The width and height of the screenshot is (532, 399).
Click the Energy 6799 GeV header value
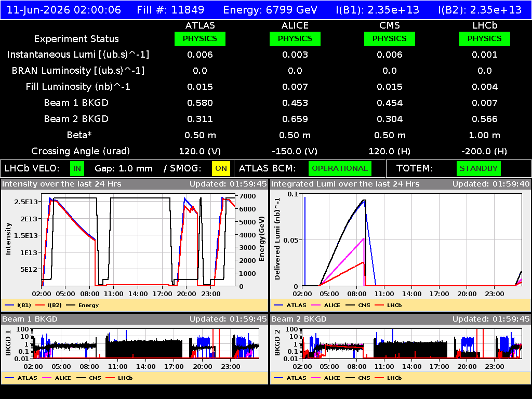[x=270, y=9]
